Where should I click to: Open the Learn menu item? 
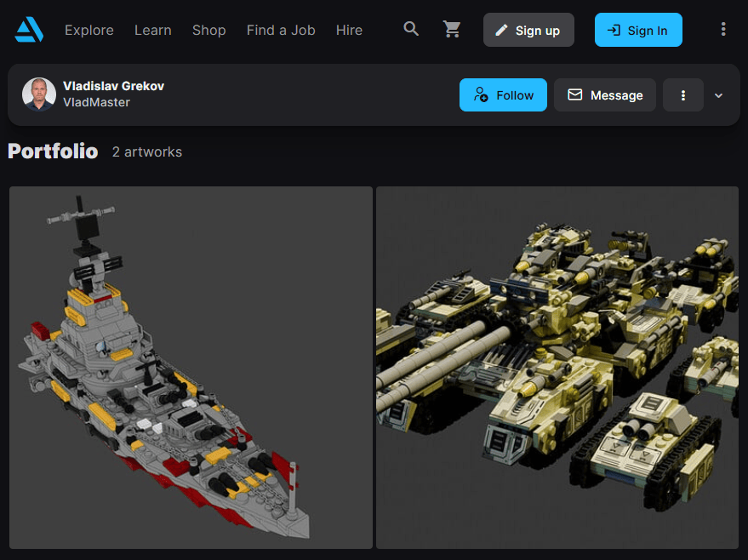click(152, 30)
